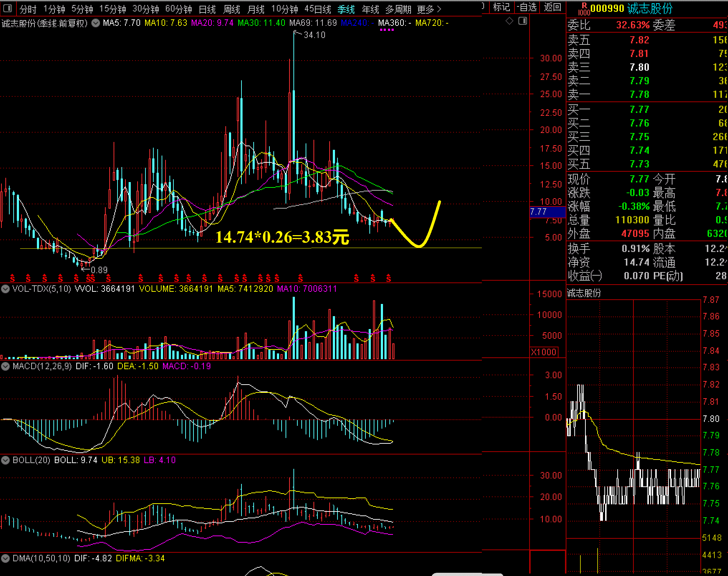Click the MA360 label
The image size is (728, 576).
[395, 23]
